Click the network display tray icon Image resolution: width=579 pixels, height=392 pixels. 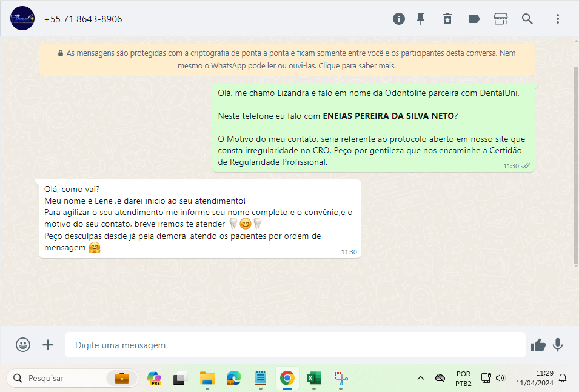(x=486, y=378)
